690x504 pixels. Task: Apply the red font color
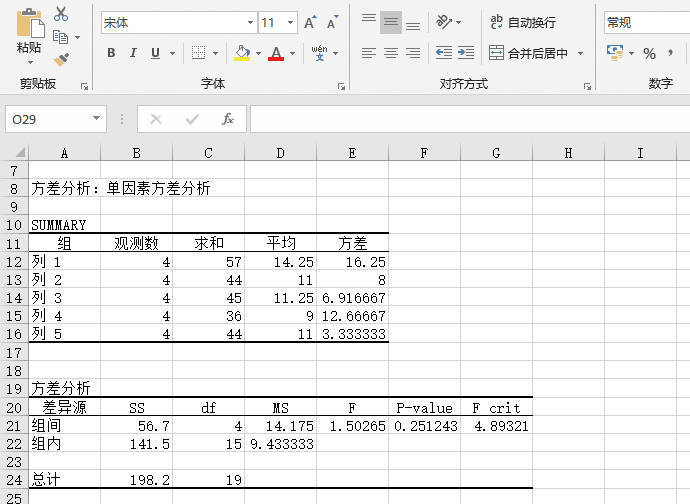pyautogui.click(x=276, y=53)
